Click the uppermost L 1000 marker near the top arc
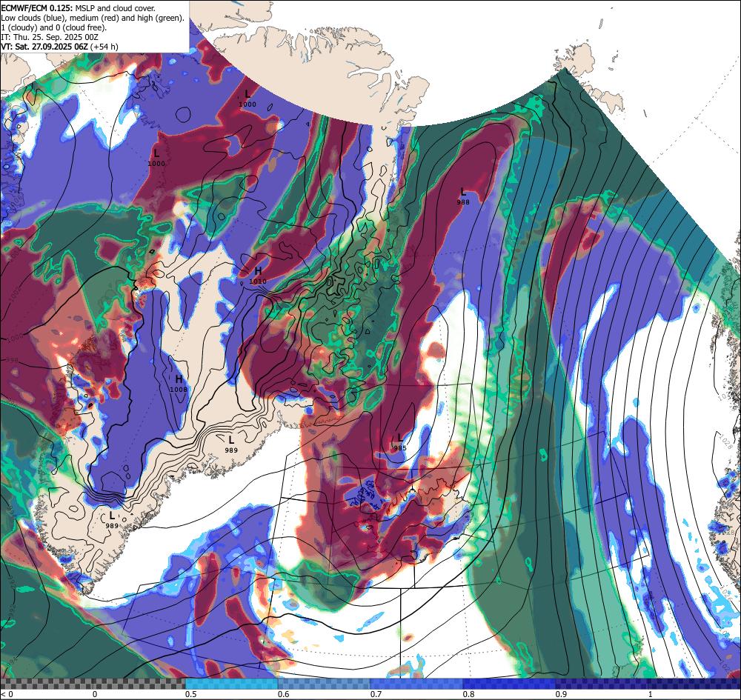The height and width of the screenshot is (700, 741). coord(247,99)
